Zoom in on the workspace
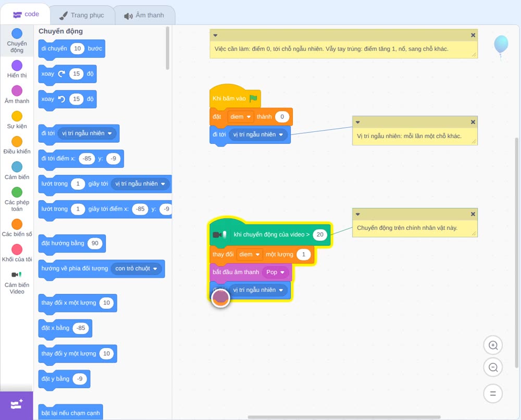The height and width of the screenshot is (420, 521). click(493, 345)
